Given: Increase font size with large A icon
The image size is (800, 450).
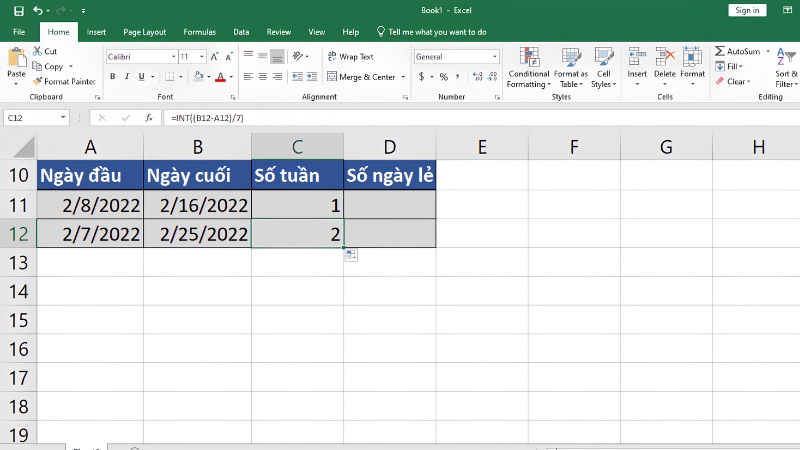Looking at the screenshot, I should [x=214, y=57].
